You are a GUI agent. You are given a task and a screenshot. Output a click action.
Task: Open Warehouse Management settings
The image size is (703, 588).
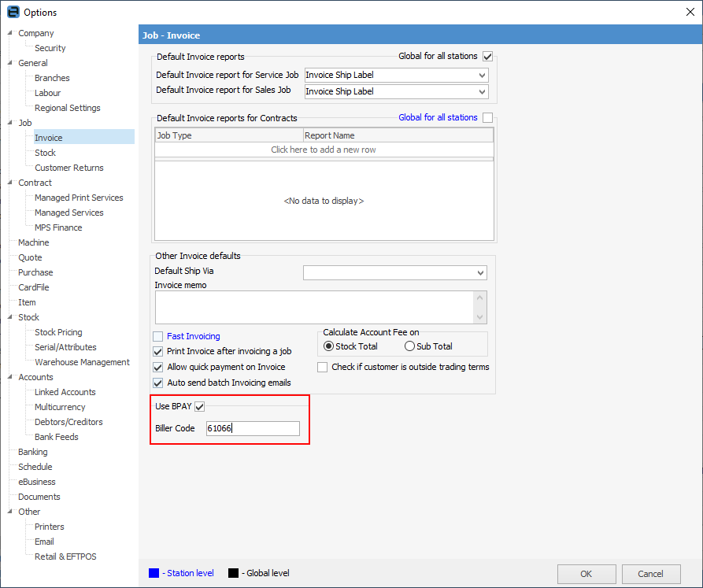click(x=82, y=362)
